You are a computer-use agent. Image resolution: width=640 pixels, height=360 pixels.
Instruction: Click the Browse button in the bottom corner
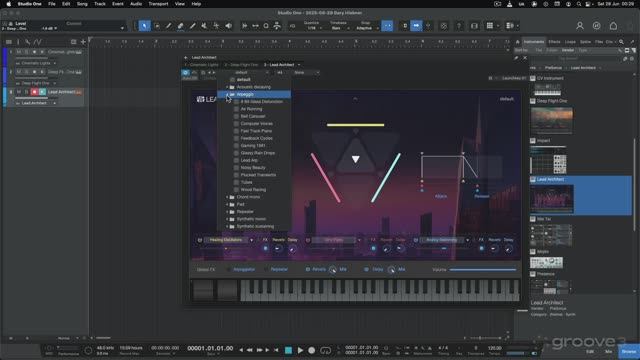(629, 351)
